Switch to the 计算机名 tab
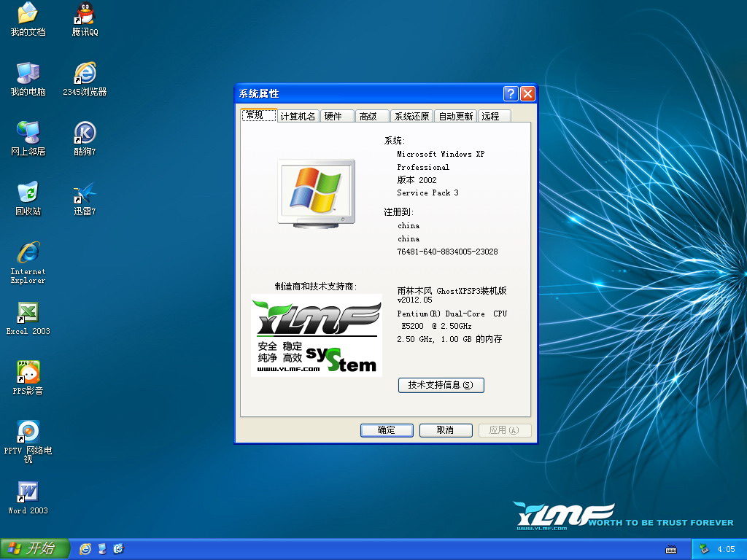 click(x=298, y=117)
